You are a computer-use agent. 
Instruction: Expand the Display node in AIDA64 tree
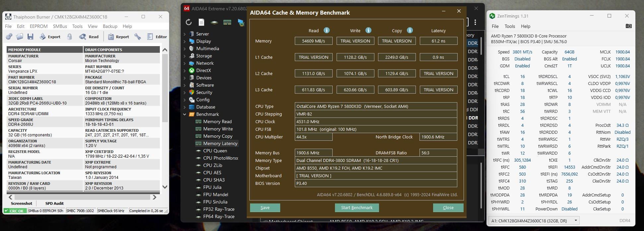click(x=185, y=41)
